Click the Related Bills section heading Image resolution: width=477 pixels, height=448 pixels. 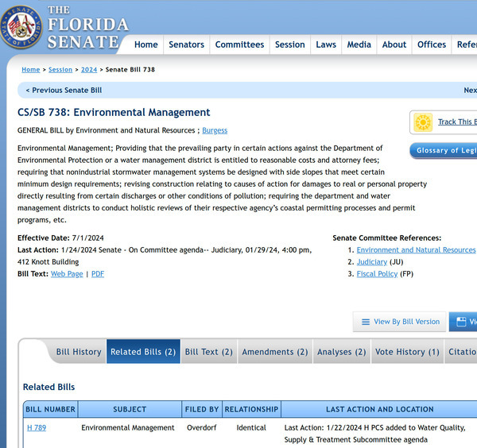[49, 387]
